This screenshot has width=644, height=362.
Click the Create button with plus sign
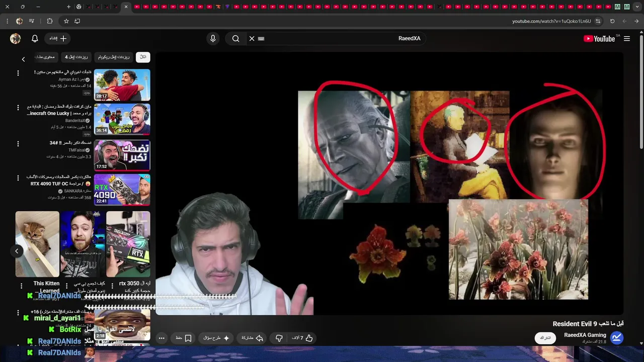tap(58, 38)
